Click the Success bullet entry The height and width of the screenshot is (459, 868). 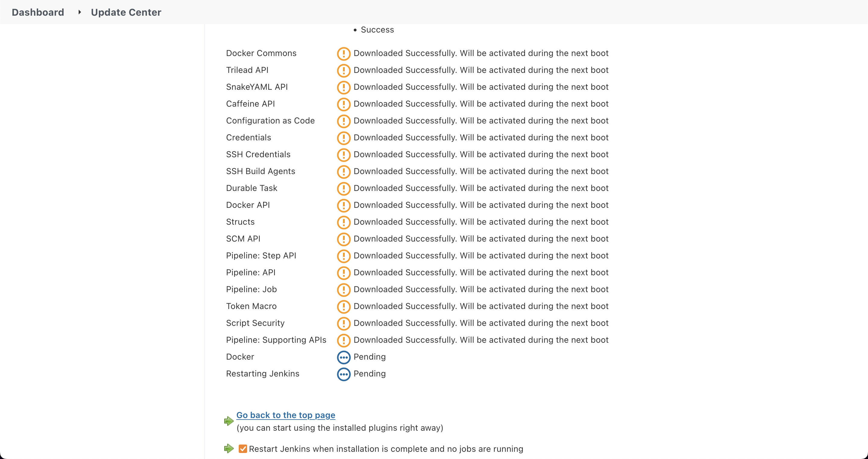pos(377,30)
